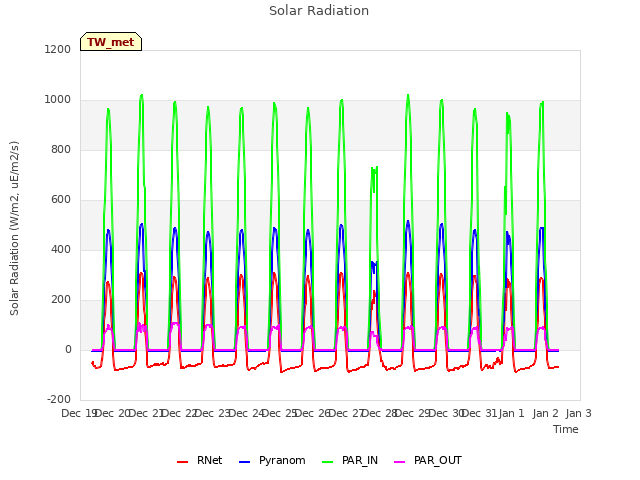The width and height of the screenshot is (640, 480).
Task: Click the TW_met annotation label
Action: (111, 42)
